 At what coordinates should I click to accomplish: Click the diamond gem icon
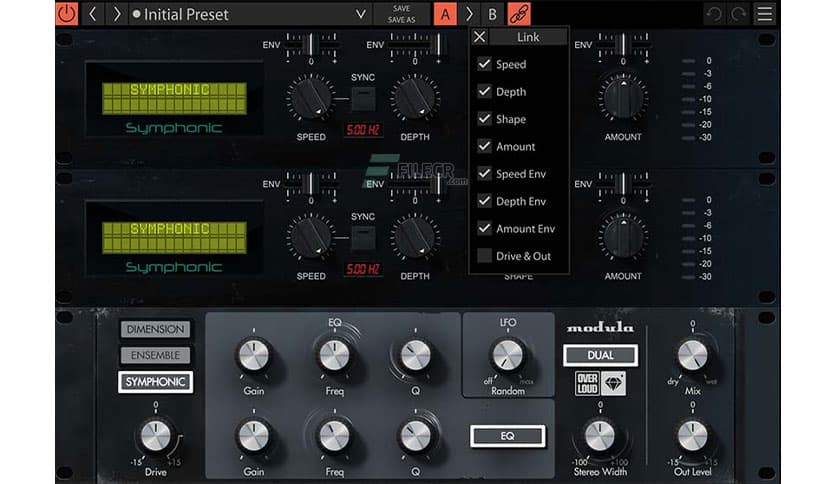613,383
